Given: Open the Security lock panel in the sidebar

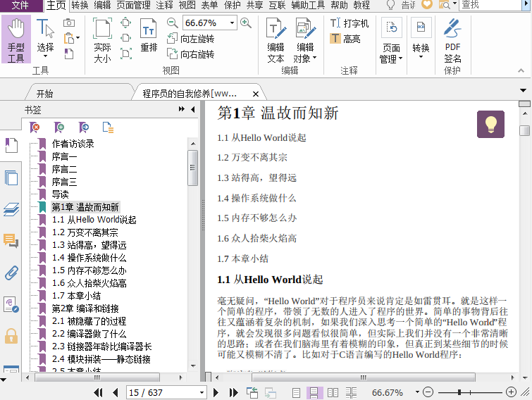Looking at the screenshot, I should [11, 337].
